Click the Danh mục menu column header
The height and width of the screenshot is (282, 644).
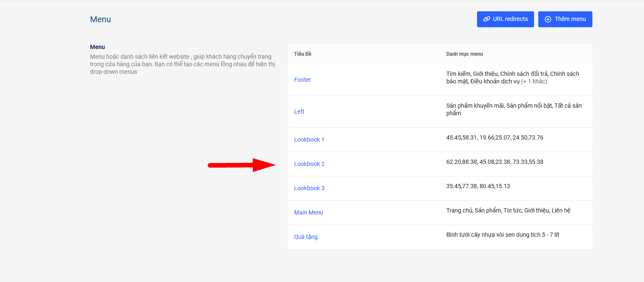coord(464,54)
